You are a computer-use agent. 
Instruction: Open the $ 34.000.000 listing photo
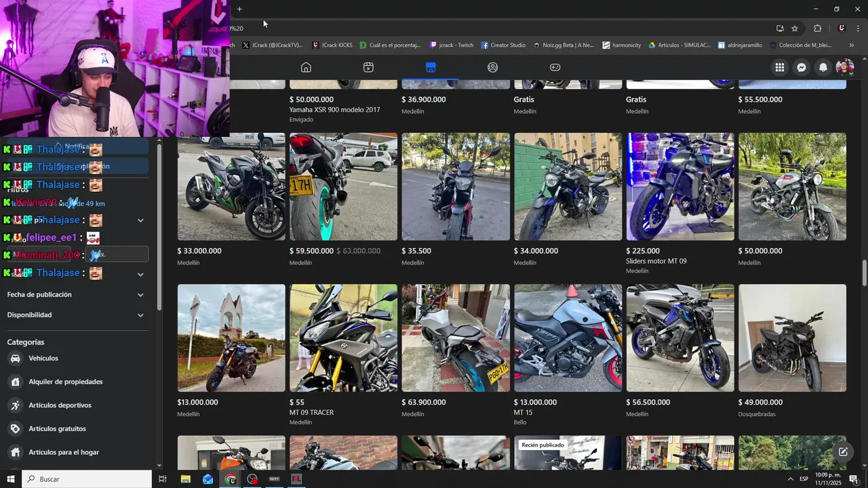click(x=568, y=186)
